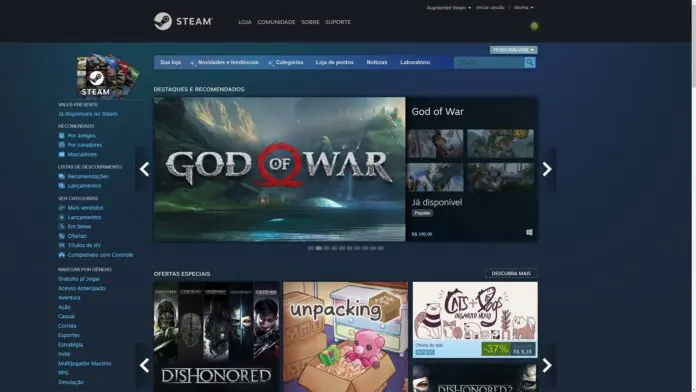Go to previous featured game with left arrow
This screenshot has width=696, height=392.
144,169
